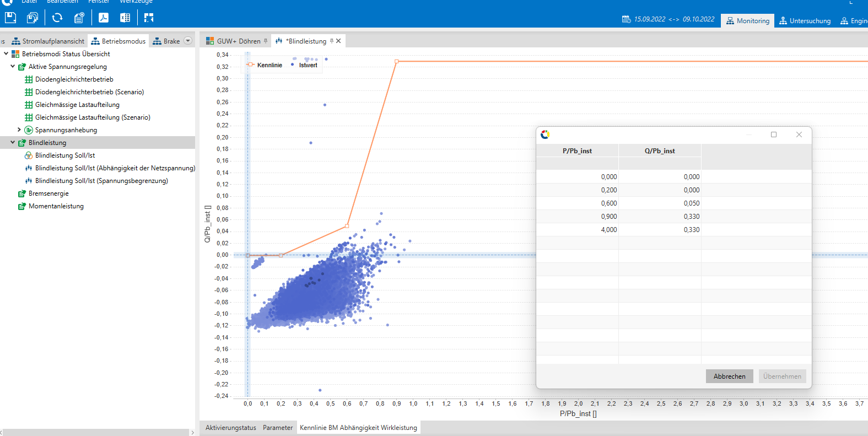Switch to Brake tab
Viewport: 868px width, 436px height.
click(166, 41)
